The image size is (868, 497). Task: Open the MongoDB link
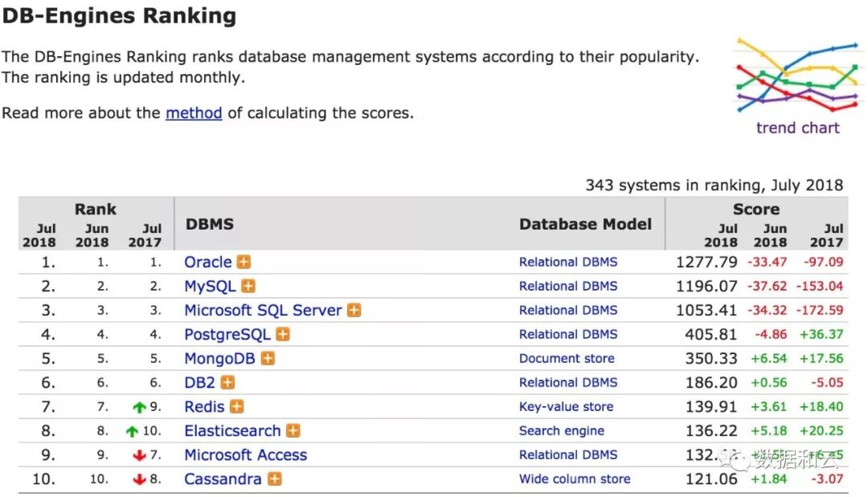click(219, 358)
